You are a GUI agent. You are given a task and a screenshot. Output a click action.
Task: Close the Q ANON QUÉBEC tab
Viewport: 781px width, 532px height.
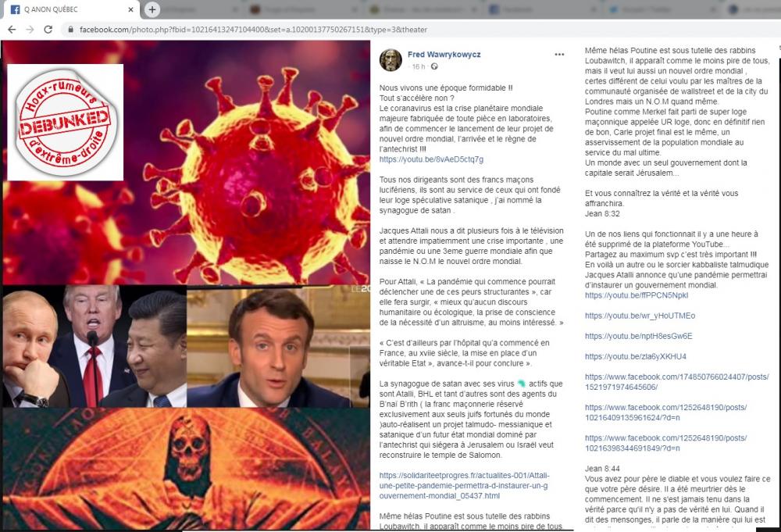point(131,9)
